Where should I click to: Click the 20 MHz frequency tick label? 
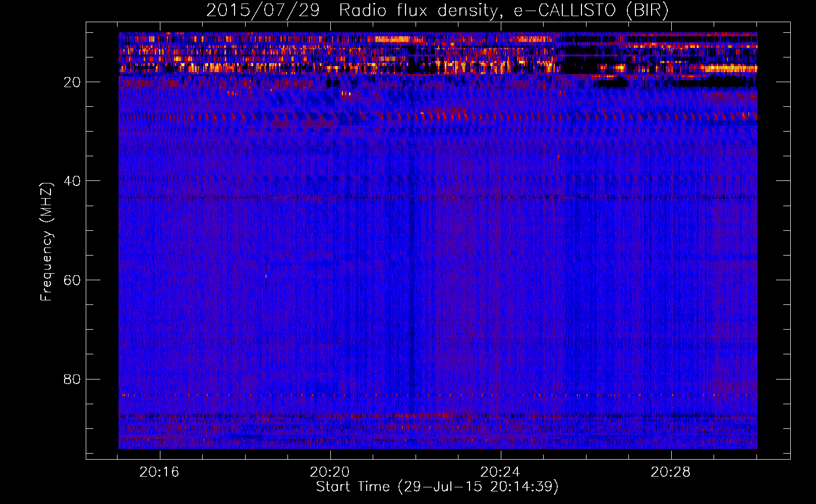click(72, 82)
